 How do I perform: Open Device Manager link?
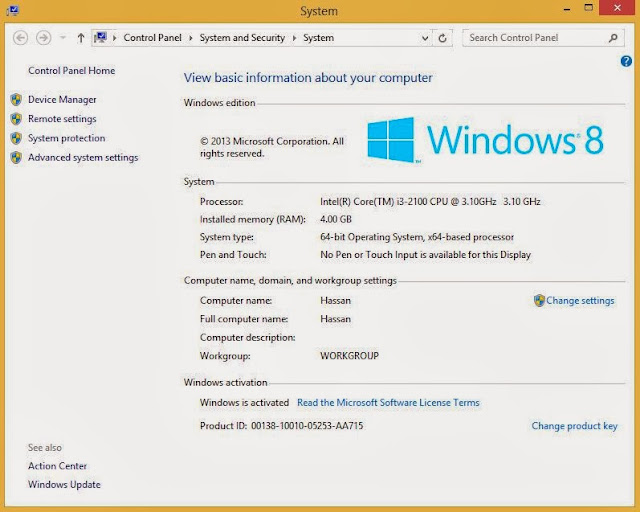(x=62, y=100)
